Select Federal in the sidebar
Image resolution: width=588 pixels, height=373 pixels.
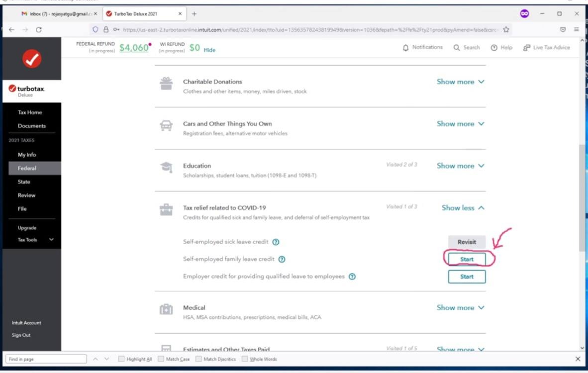point(34,168)
